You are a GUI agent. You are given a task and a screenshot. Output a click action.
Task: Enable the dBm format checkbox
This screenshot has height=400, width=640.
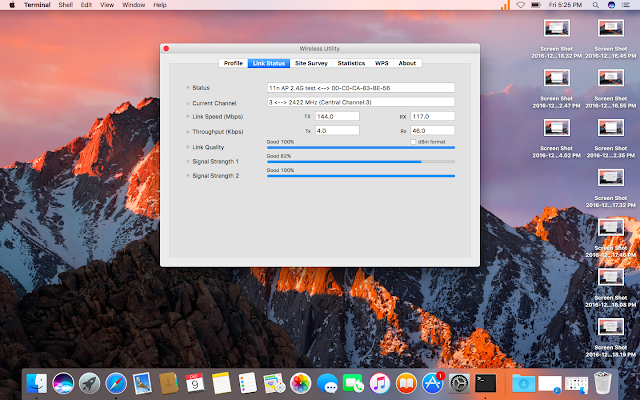[414, 142]
